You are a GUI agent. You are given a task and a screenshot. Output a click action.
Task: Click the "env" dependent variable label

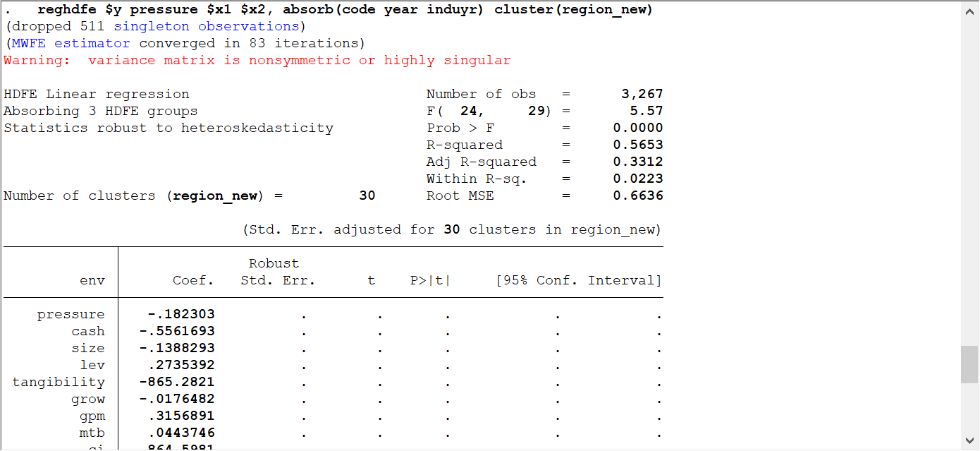(x=92, y=280)
